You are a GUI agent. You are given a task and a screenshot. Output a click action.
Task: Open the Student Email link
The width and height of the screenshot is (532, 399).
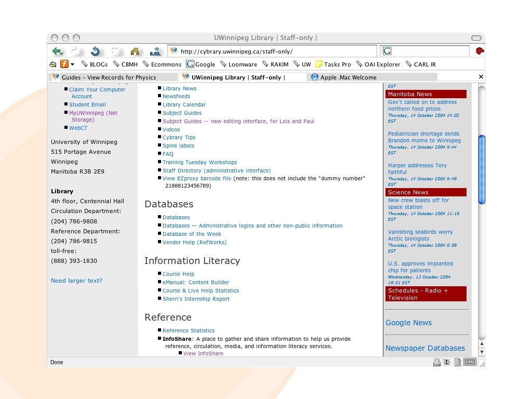click(87, 104)
